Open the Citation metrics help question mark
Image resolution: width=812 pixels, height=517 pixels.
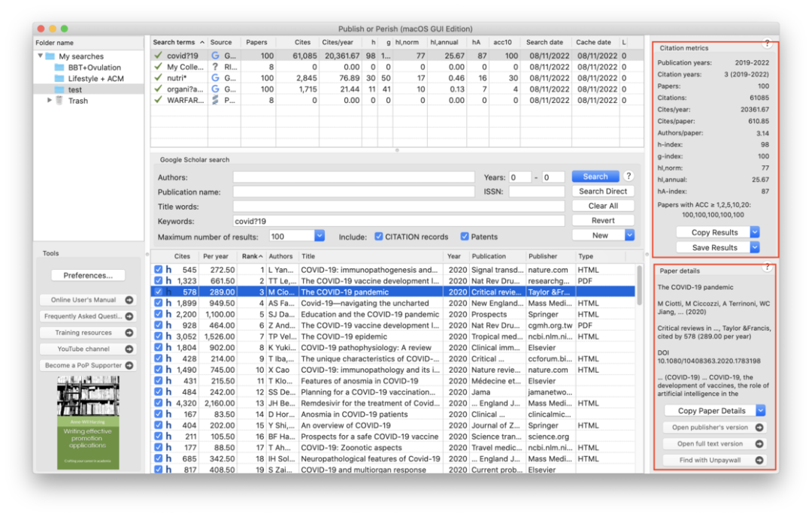coord(767,44)
